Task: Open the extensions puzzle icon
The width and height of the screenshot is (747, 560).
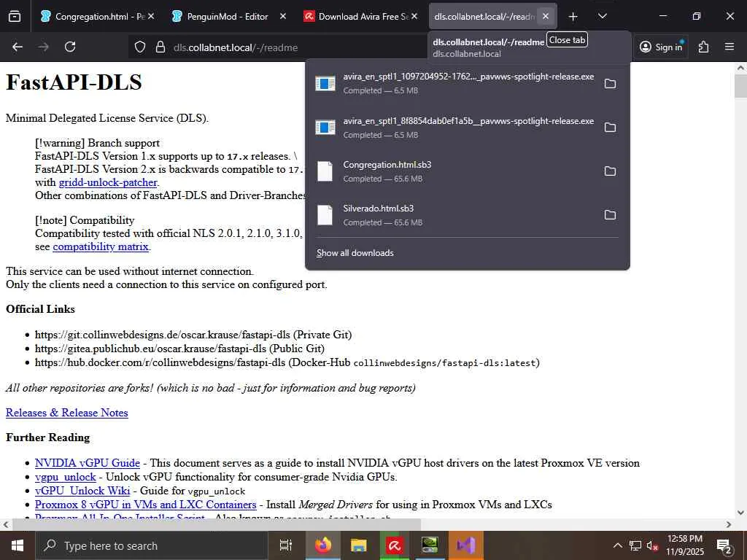Action: [x=704, y=47]
